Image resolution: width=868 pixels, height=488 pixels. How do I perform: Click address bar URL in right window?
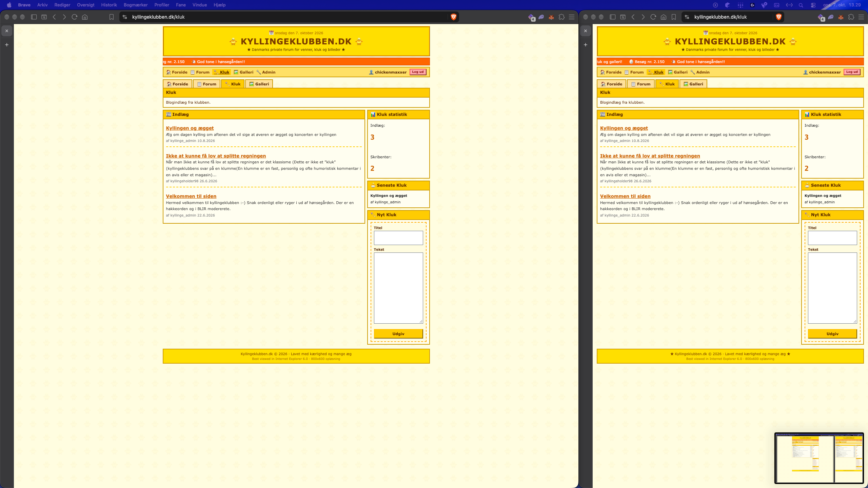click(x=720, y=17)
